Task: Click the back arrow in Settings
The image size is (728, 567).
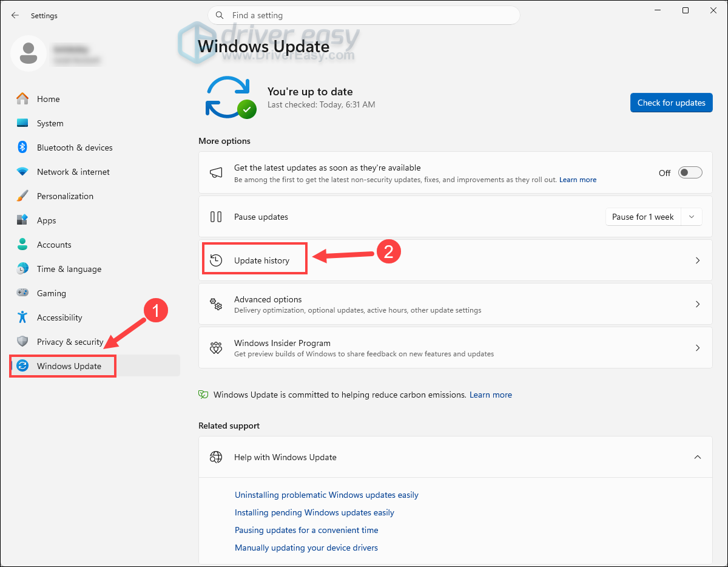Action: click(15, 16)
